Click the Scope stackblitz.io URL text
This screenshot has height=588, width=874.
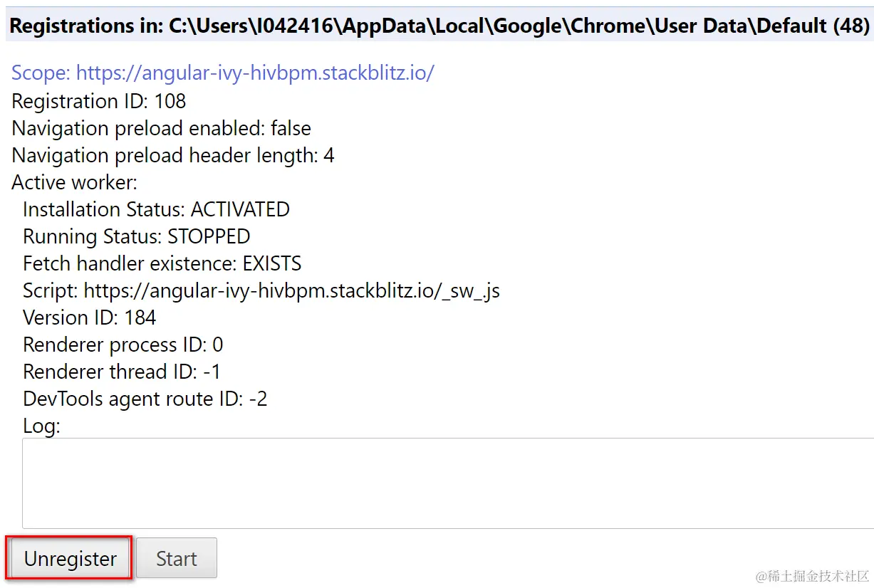(222, 73)
